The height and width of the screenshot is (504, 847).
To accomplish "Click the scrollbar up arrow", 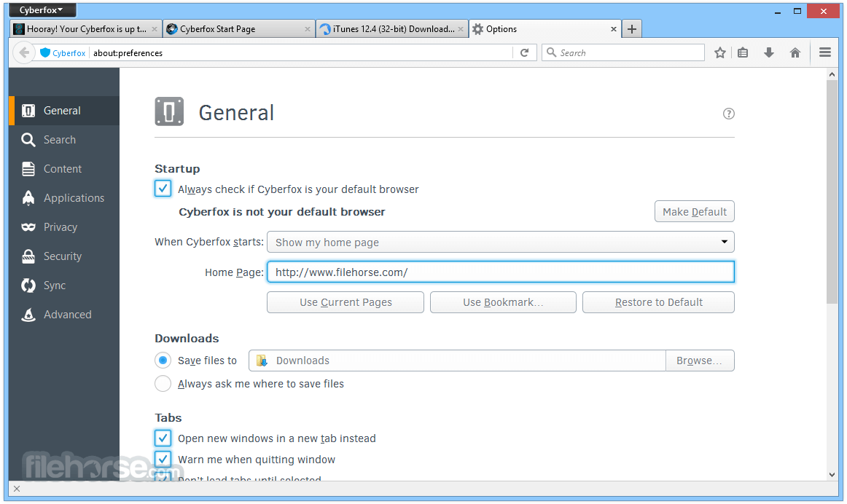I will point(832,74).
